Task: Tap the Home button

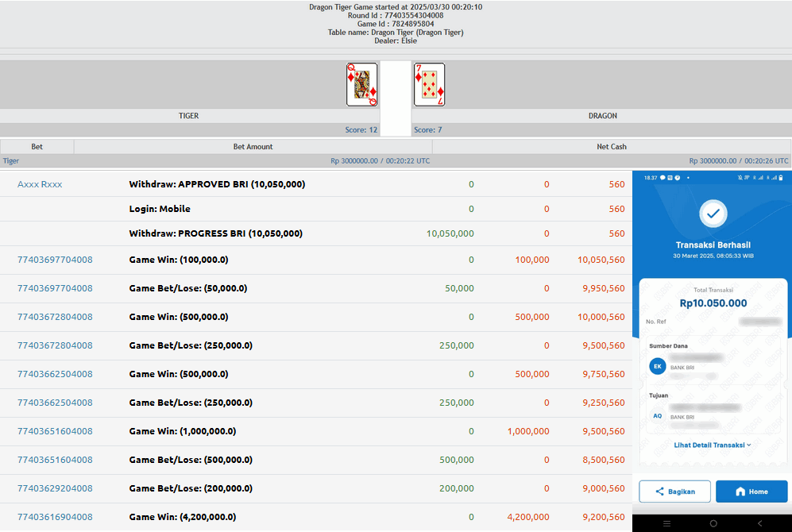Action: coord(751,492)
